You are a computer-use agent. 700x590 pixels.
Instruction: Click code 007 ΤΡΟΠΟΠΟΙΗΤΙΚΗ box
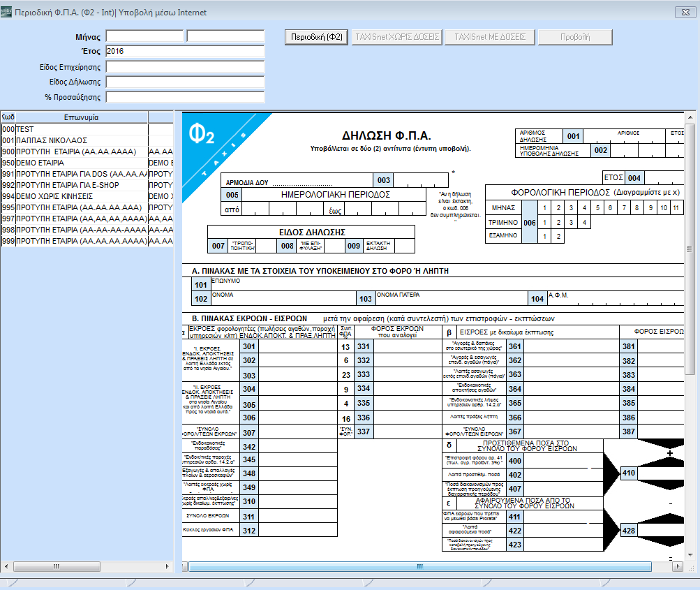click(x=218, y=246)
